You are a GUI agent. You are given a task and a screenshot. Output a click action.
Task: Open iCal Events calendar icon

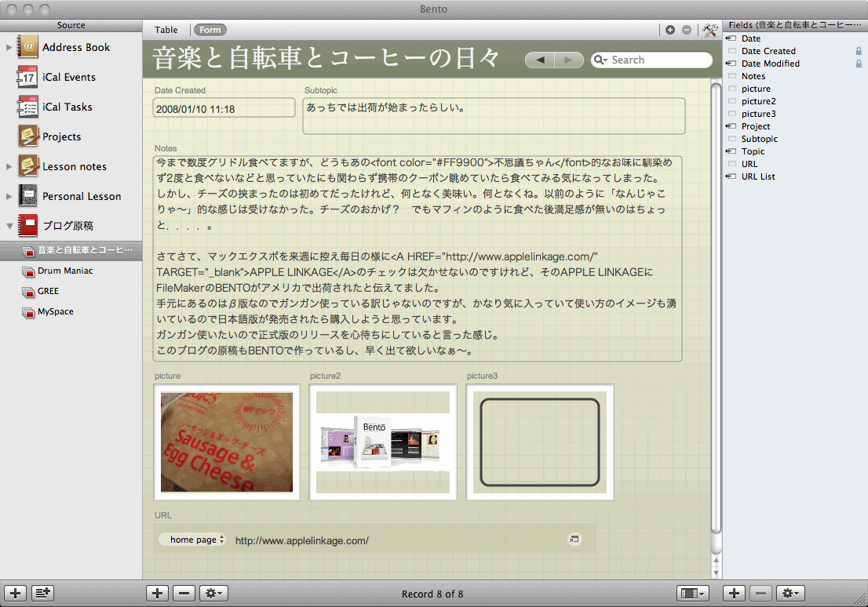[27, 77]
